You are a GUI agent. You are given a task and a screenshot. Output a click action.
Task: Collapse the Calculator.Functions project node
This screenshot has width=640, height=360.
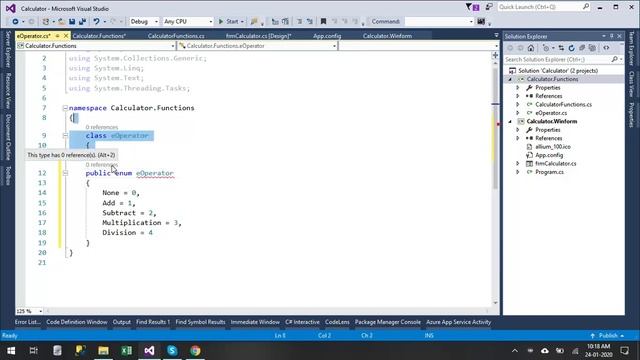pyautogui.click(x=510, y=79)
